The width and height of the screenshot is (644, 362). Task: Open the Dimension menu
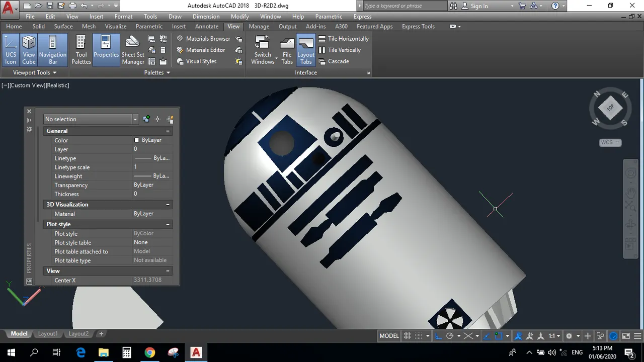coord(206,17)
